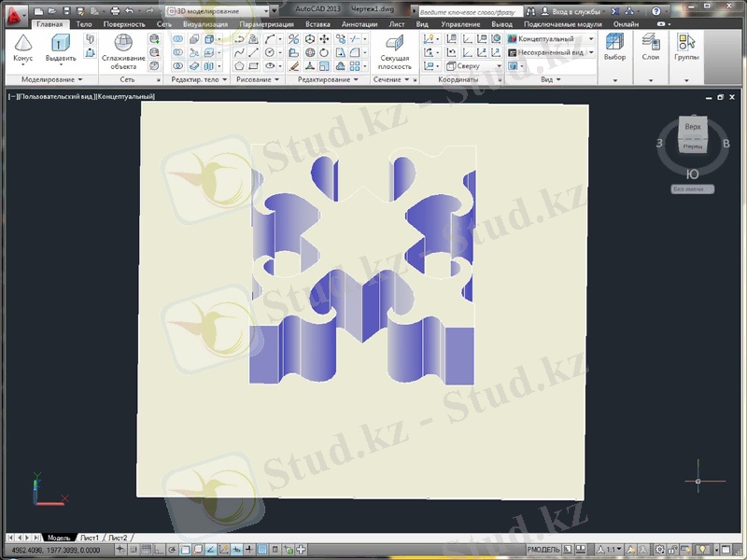Select the Группы (Groups) tool
This screenshot has width=747, height=560.
pos(685,47)
